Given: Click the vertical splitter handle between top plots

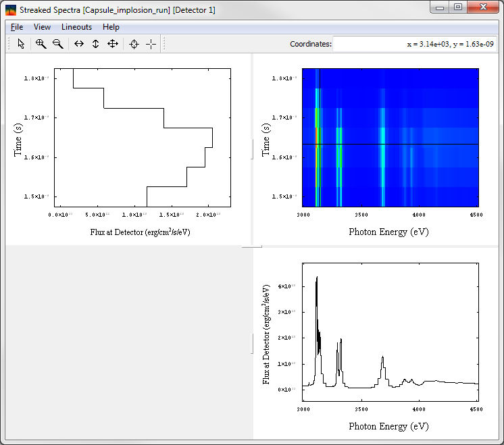Looking at the screenshot, I should pos(252,149).
